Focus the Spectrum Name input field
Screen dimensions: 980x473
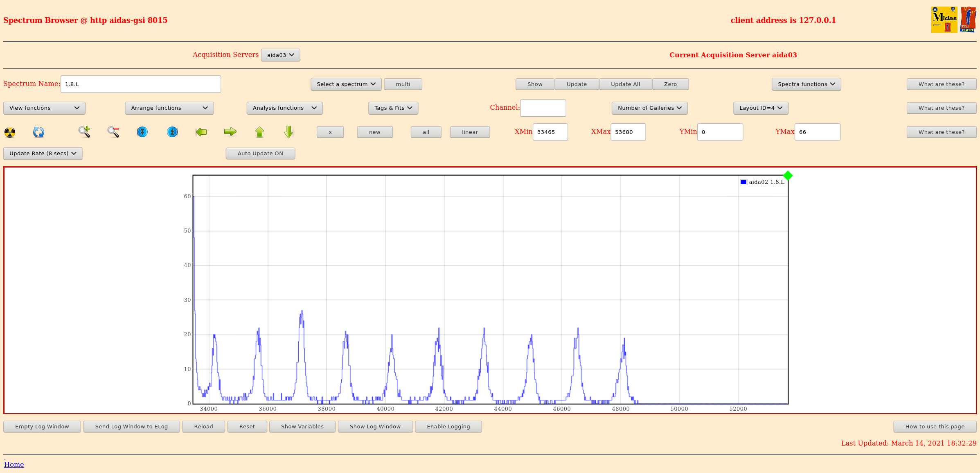[141, 84]
